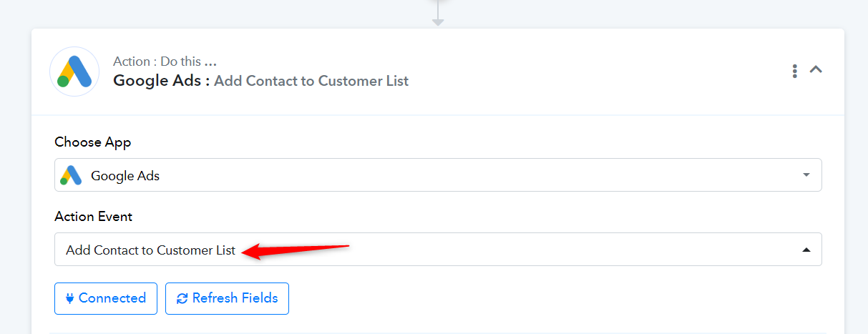Expand the Choose App dropdown arrow

coord(806,175)
